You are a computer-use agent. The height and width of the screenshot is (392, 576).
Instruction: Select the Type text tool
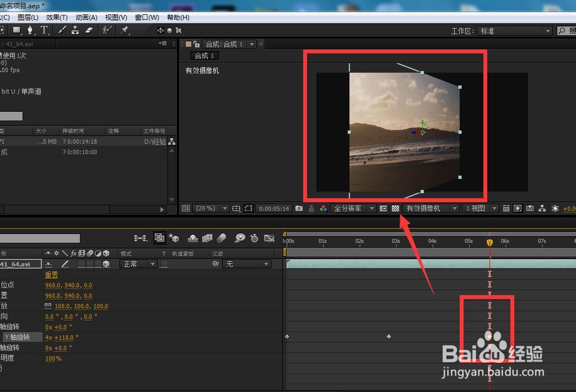coord(44,30)
